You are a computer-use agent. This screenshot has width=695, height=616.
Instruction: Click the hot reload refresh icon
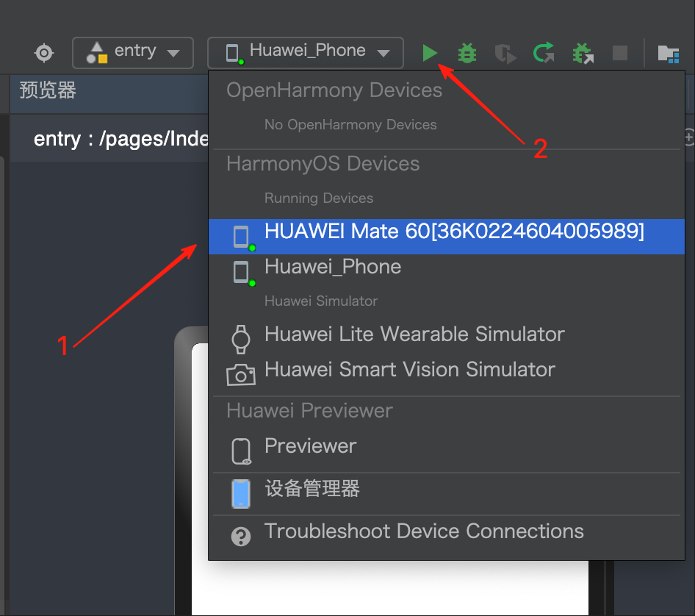(544, 53)
